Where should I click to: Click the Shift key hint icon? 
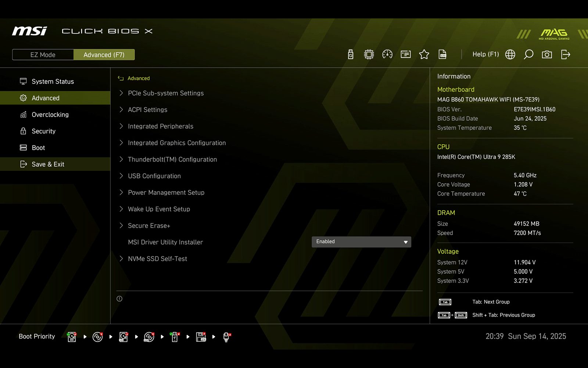pos(461,315)
